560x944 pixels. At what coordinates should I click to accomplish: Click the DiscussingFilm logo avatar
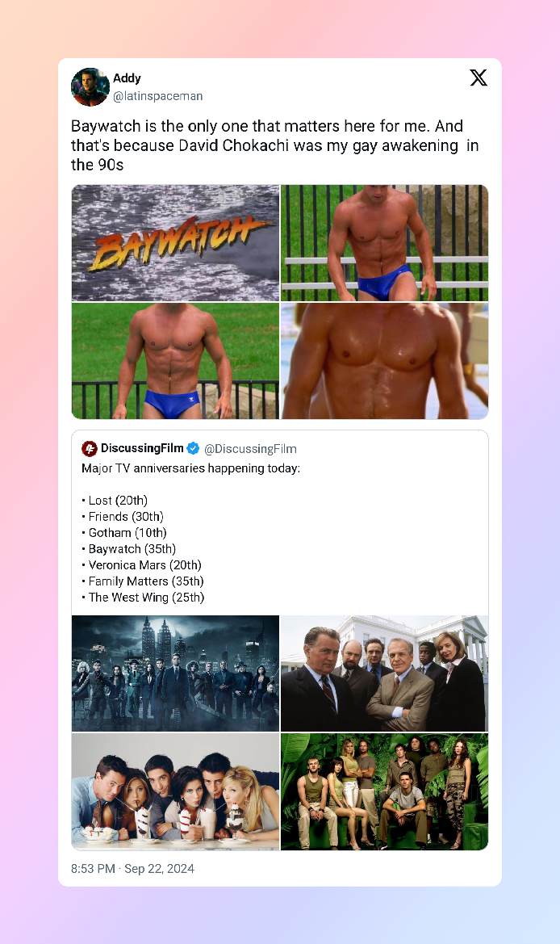89,448
